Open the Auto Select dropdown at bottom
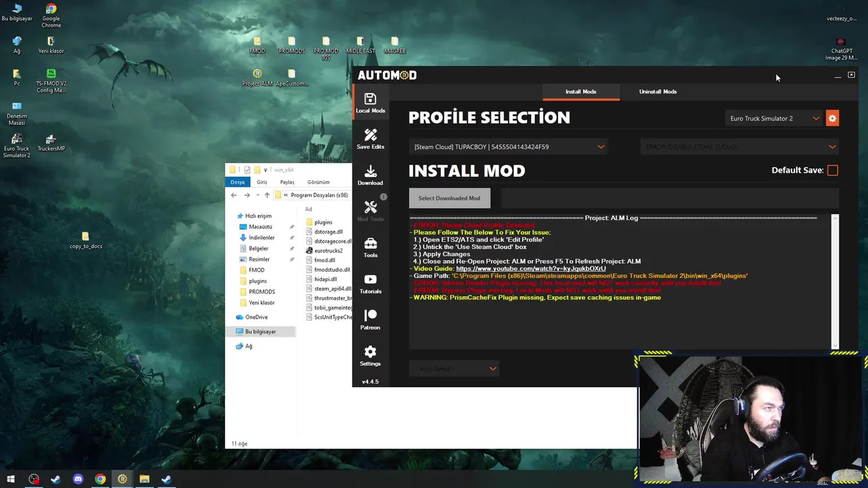868x488 pixels. [x=455, y=369]
